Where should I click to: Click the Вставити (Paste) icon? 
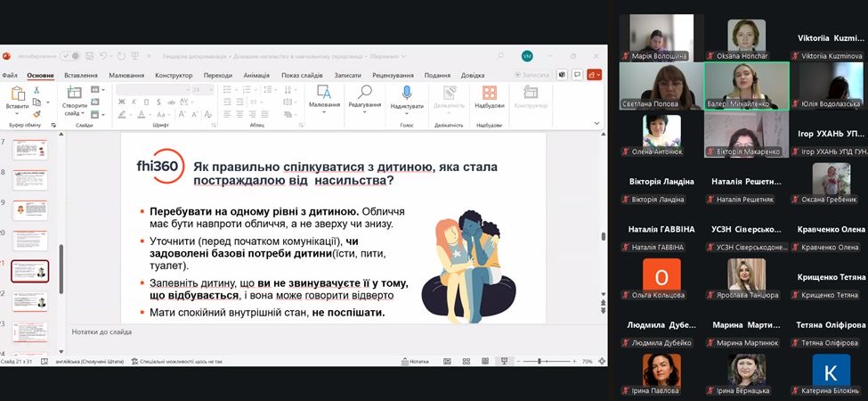(17, 94)
